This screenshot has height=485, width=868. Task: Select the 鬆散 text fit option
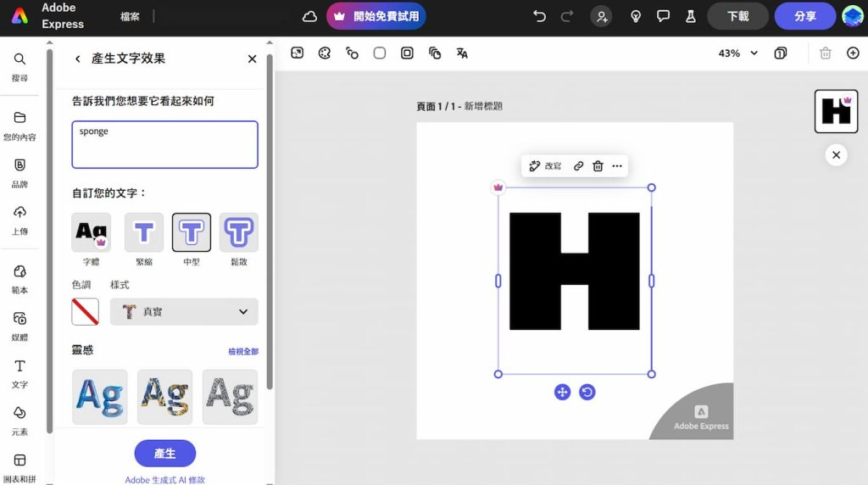coord(238,232)
